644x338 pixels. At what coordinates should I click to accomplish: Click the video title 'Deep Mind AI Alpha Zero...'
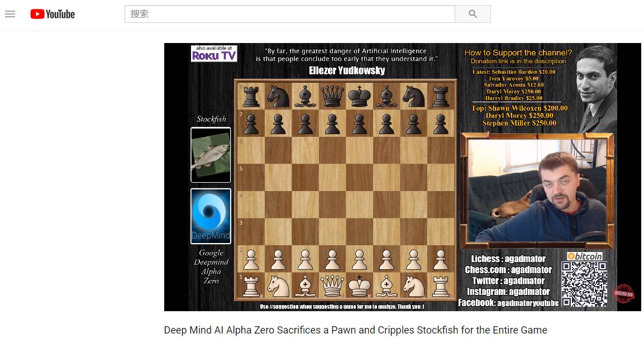click(x=356, y=330)
